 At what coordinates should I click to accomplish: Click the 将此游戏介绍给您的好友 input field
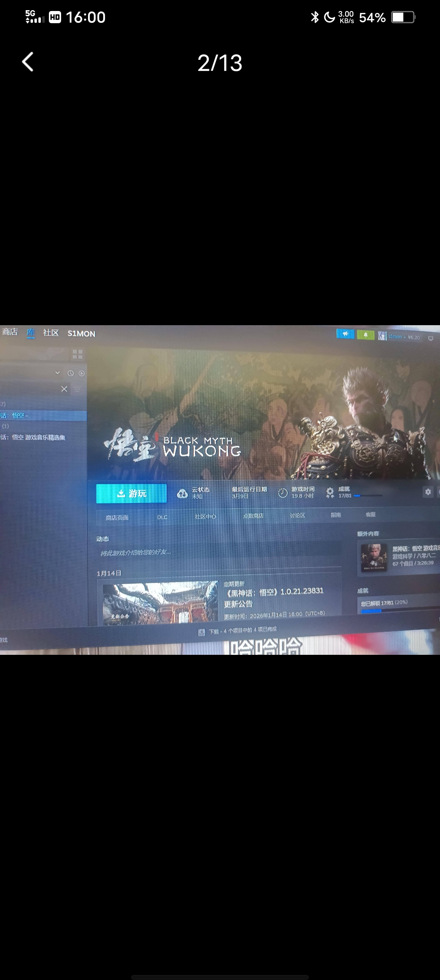pyautogui.click(x=219, y=552)
